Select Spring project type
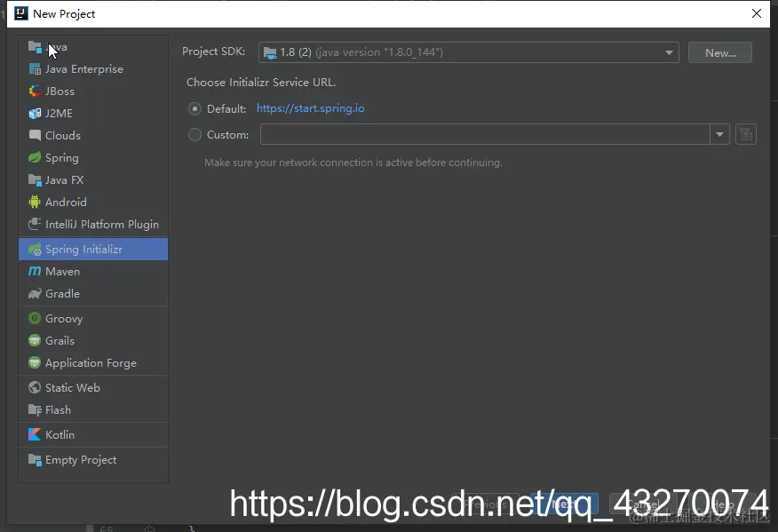 (93, 158)
